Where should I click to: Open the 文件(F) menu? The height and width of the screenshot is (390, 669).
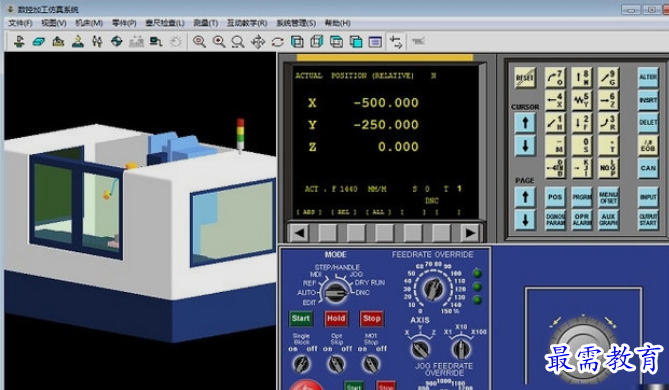[x=20, y=23]
